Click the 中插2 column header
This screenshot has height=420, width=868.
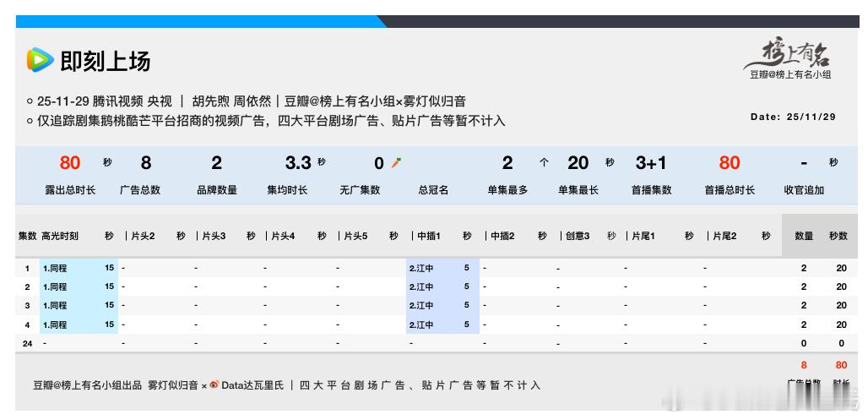(x=502, y=236)
